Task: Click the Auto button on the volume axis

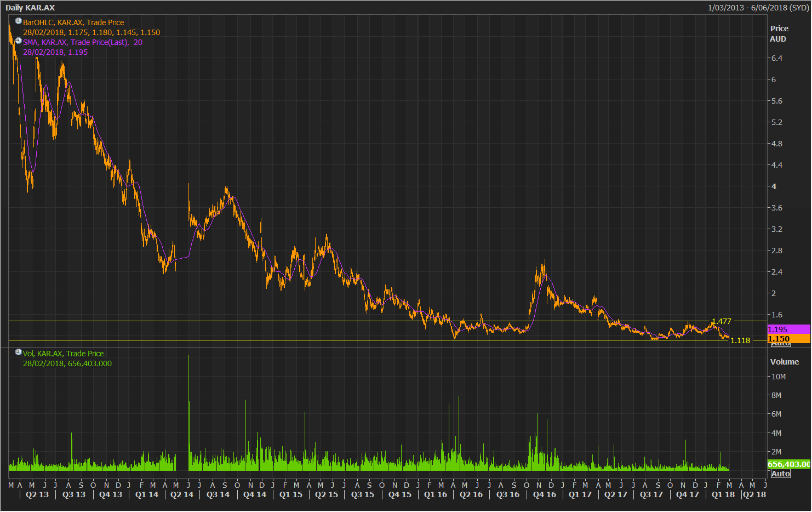Action: click(x=781, y=474)
